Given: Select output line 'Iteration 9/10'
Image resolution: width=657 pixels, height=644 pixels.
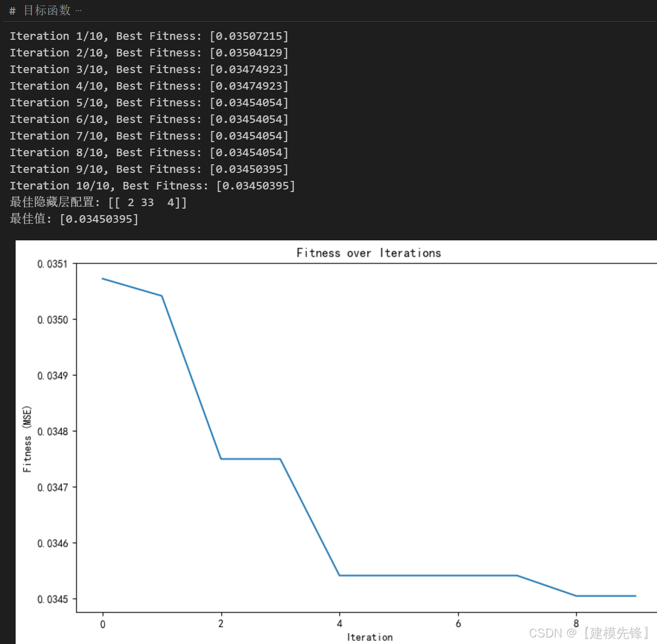Looking at the screenshot, I should (x=149, y=169).
